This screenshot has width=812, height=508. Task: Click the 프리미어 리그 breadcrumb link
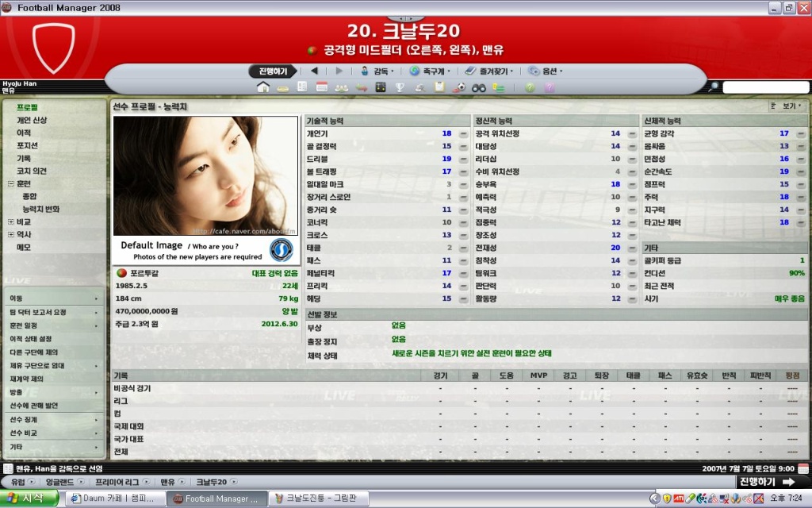coord(117,482)
